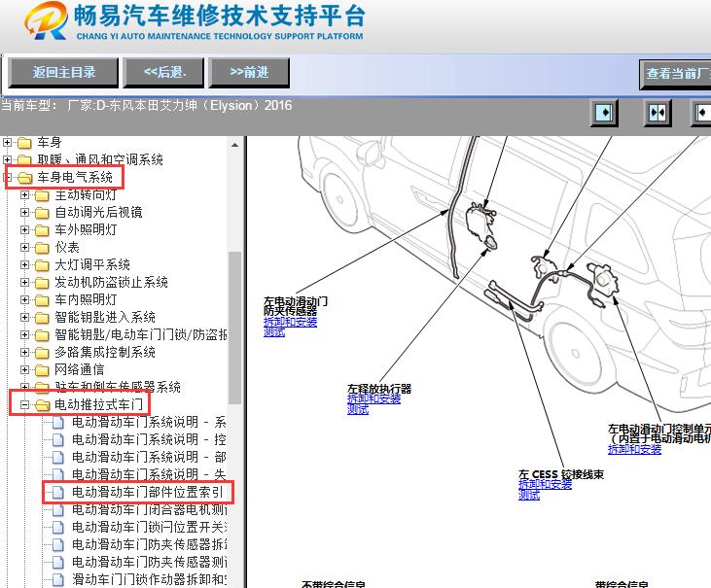Expand the 仪表 folder
Image resolution: width=711 pixels, height=588 pixels.
tap(25, 247)
